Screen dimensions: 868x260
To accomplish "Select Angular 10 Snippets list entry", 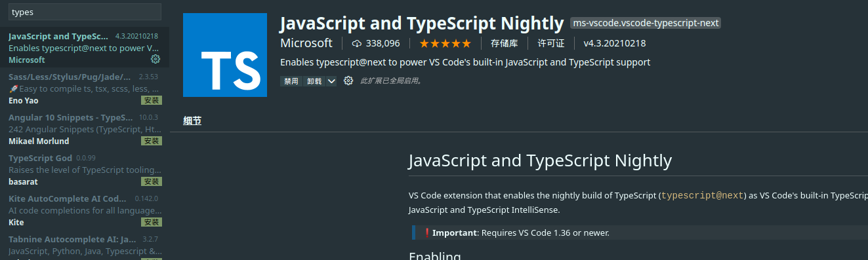I will point(85,129).
